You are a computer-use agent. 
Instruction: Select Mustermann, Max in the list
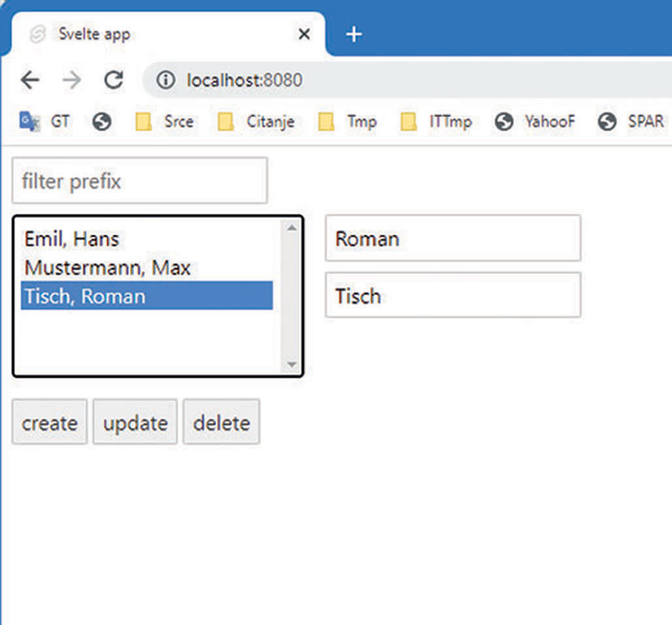click(x=108, y=268)
